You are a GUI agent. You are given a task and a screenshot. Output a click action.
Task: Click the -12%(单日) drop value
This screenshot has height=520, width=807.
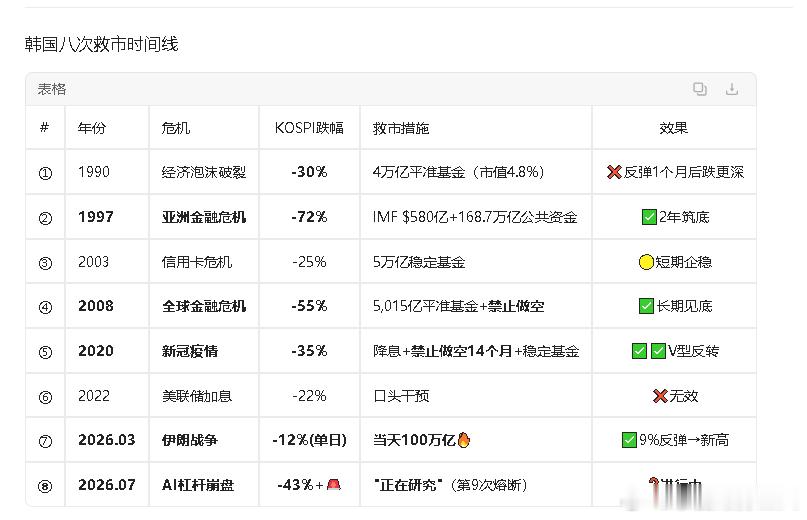click(x=309, y=440)
